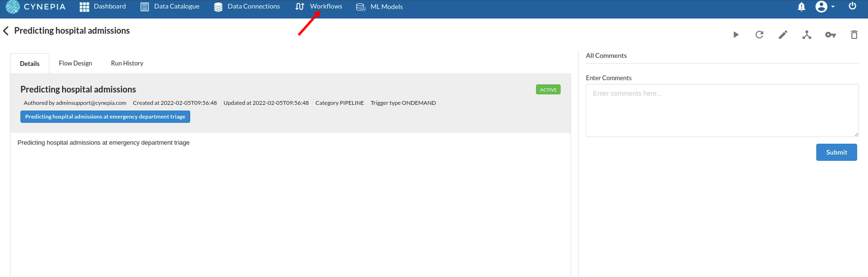This screenshot has height=277, width=868.
Task: Click the power logout icon
Action: (852, 6)
